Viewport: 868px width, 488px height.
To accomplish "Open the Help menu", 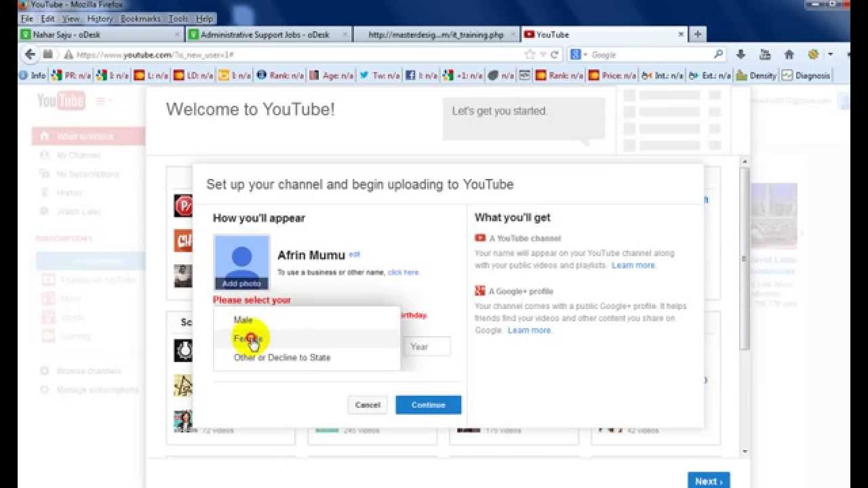I will (204, 19).
